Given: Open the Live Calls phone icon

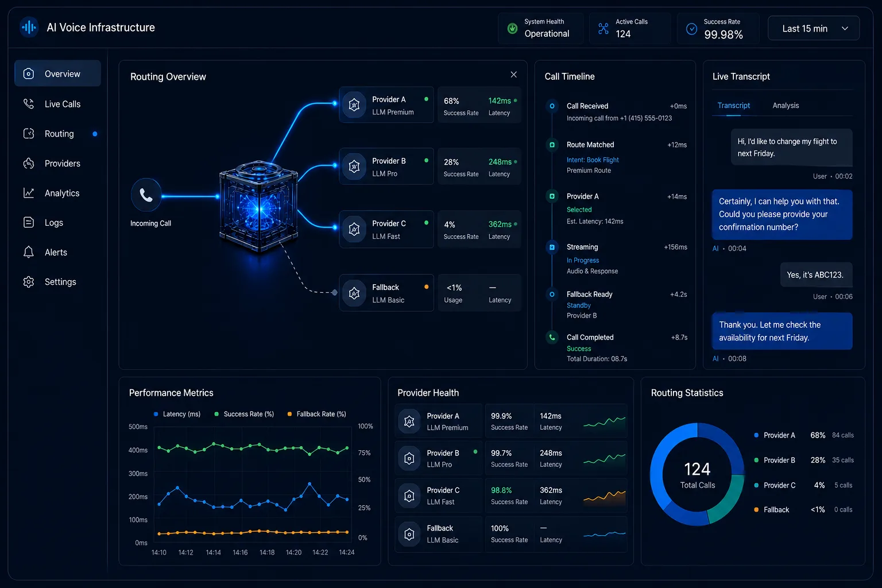Looking at the screenshot, I should 29,104.
